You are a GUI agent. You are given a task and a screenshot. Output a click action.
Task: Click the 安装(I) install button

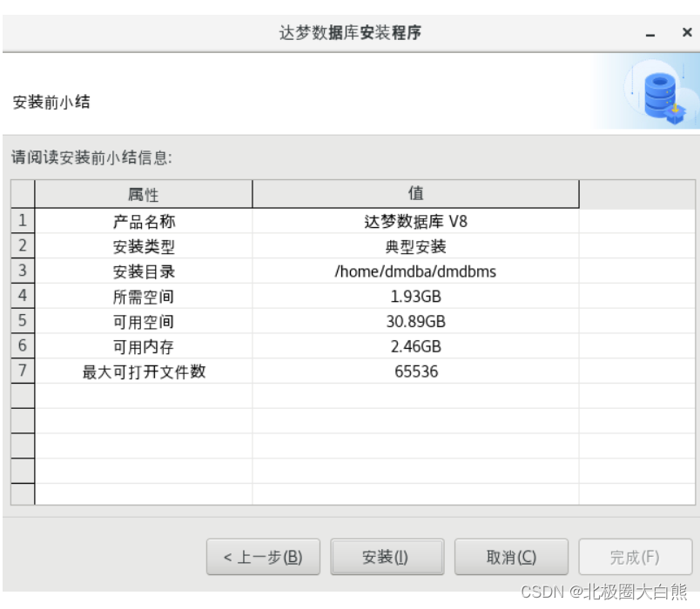(x=387, y=556)
